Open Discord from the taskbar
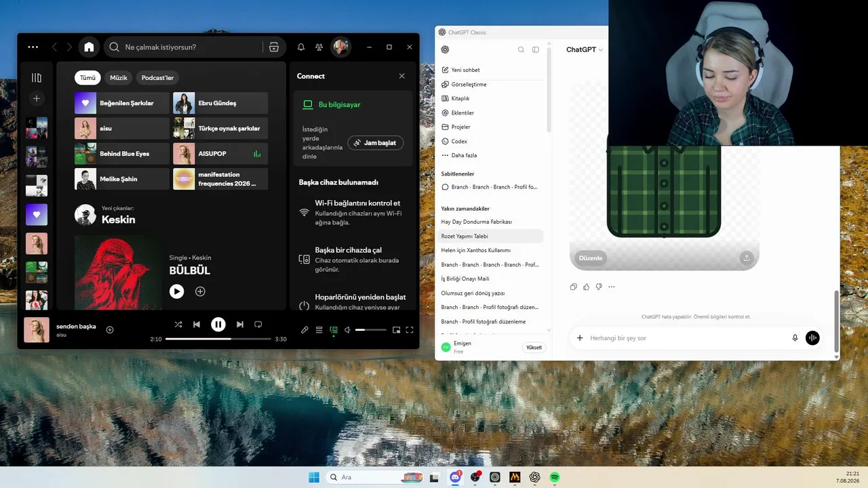Image resolution: width=868 pixels, height=488 pixels. pos(456,477)
